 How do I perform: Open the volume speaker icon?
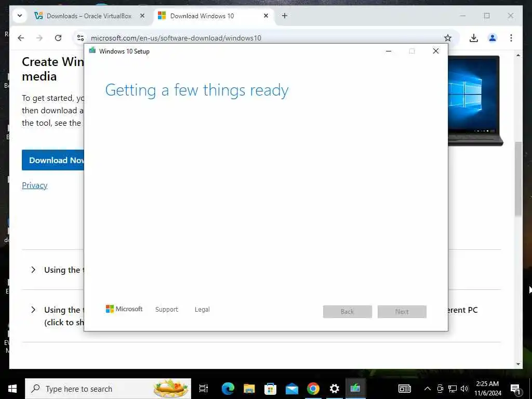464,389
